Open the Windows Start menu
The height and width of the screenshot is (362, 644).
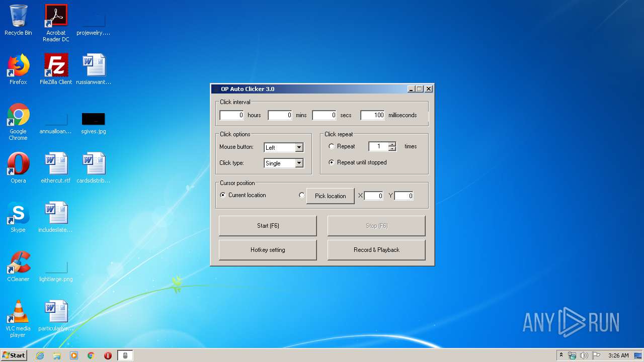click(14, 355)
